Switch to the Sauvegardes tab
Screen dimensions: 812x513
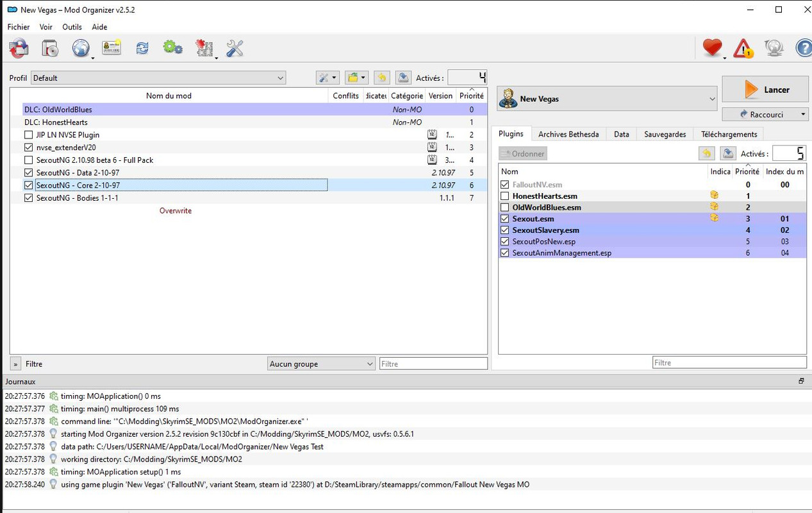[x=665, y=134]
